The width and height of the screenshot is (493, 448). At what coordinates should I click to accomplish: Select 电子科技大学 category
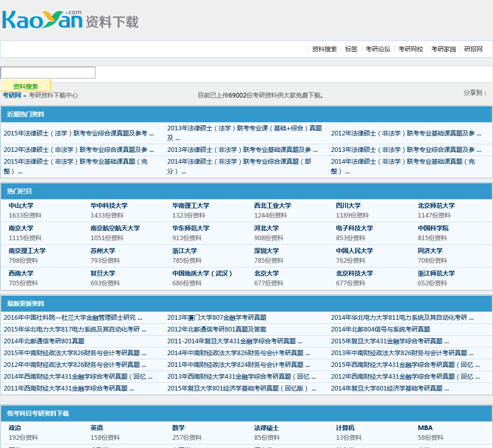354,228
